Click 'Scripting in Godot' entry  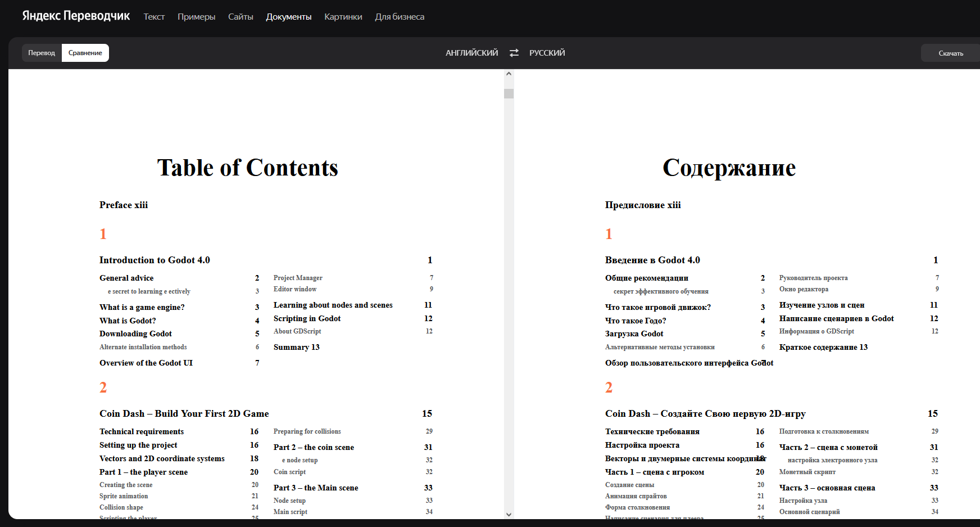(307, 318)
